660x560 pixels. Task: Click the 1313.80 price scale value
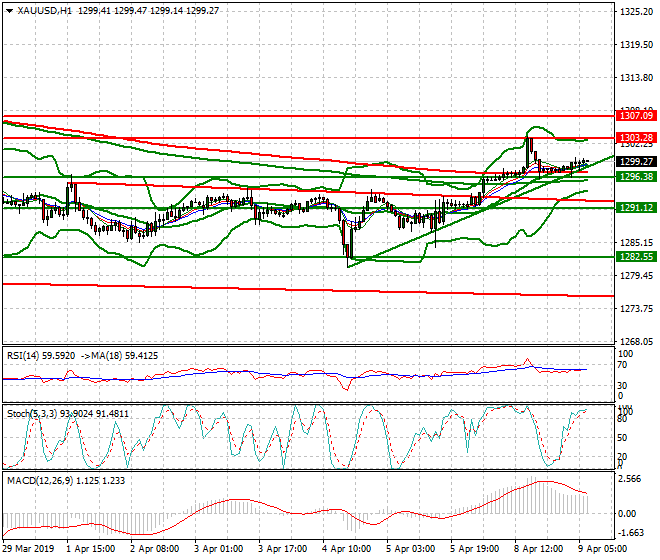coord(637,78)
